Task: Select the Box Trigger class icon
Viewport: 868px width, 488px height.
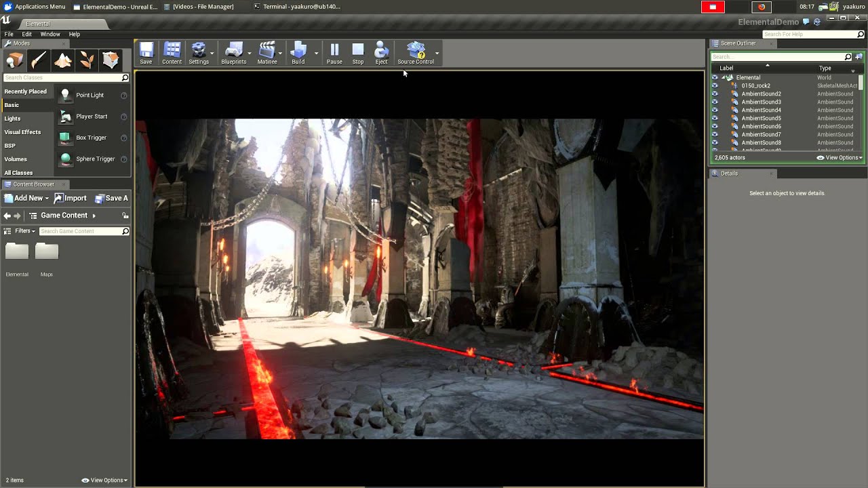Action: coord(65,138)
